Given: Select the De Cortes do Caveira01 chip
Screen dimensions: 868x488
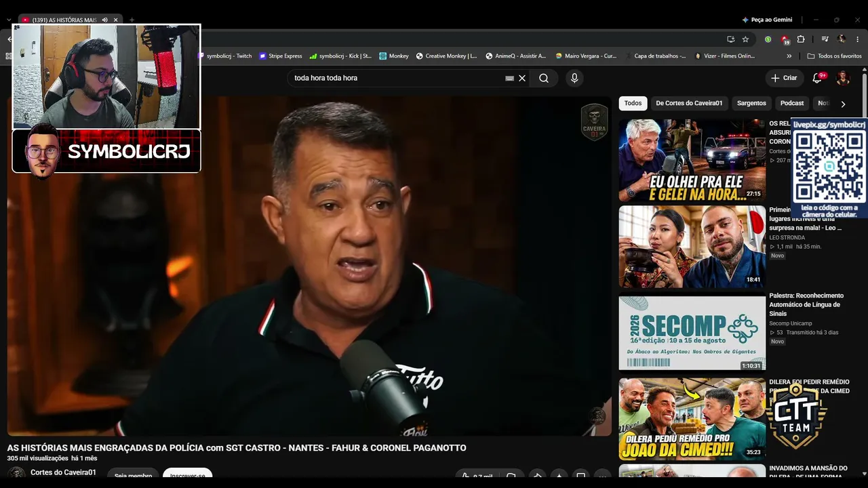Looking at the screenshot, I should point(689,103).
